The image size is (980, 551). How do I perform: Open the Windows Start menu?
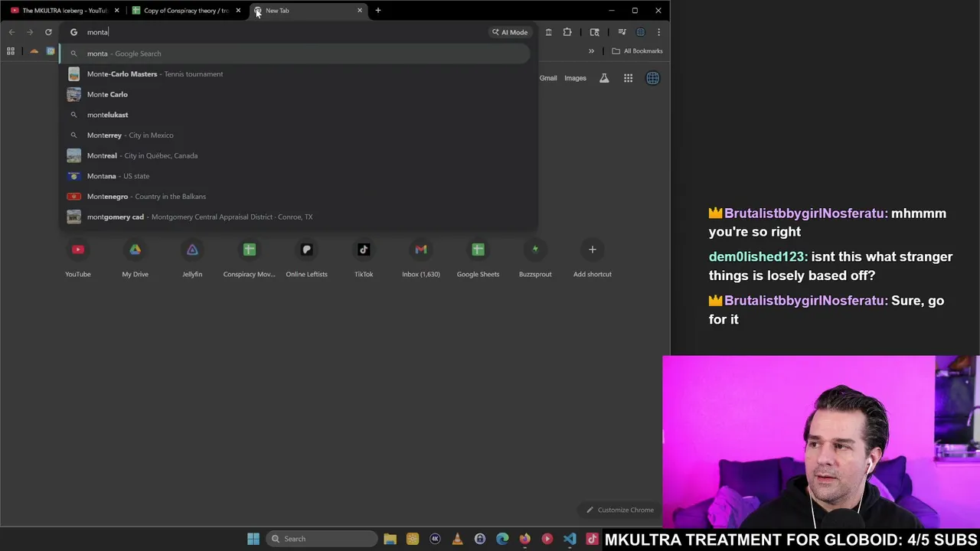253,539
